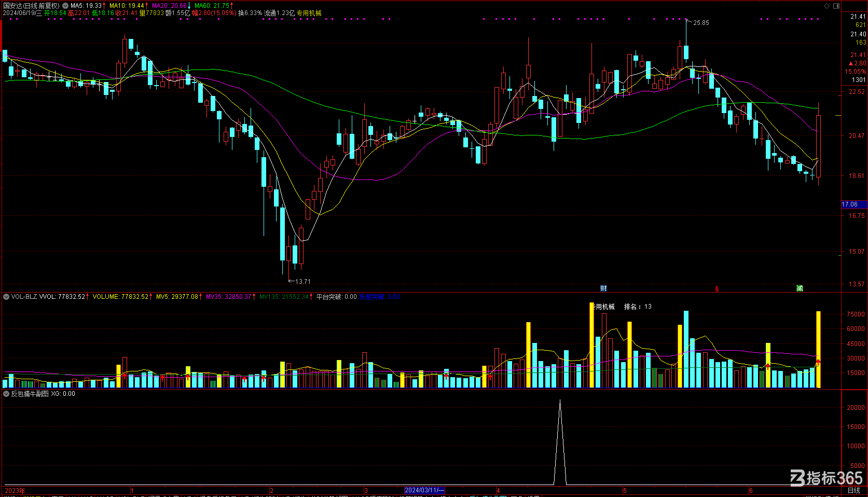Click the 日线 period label at bottom right
868x497 pixels.
(x=853, y=490)
